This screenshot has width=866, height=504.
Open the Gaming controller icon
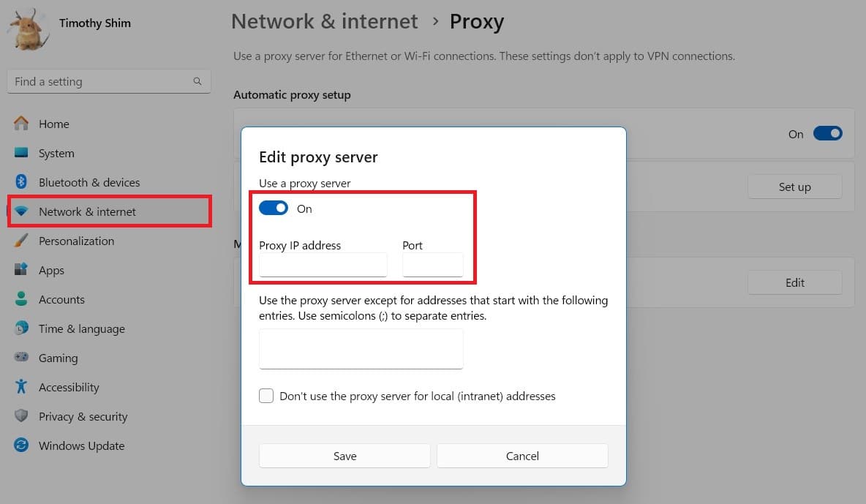pos(21,358)
